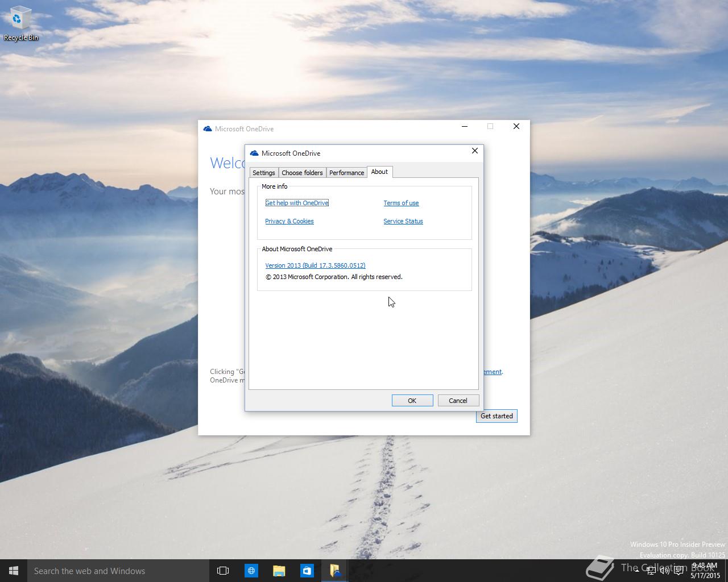Click Get started in the welcome window

point(497,416)
